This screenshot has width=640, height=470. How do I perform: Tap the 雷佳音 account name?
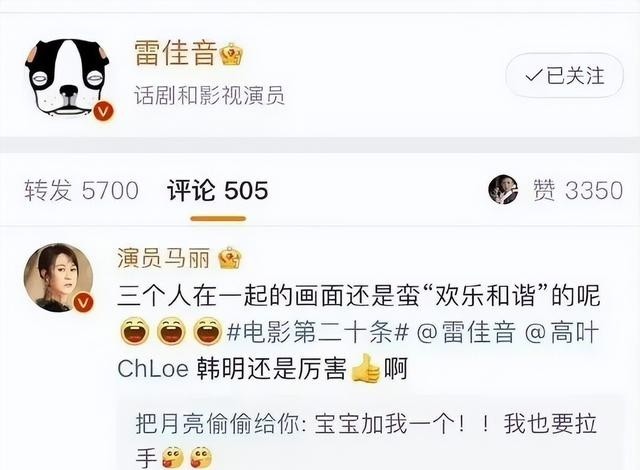pyautogui.click(x=176, y=53)
